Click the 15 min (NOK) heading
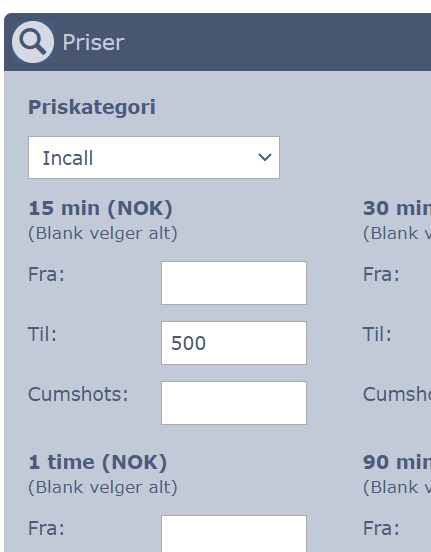 100,208
